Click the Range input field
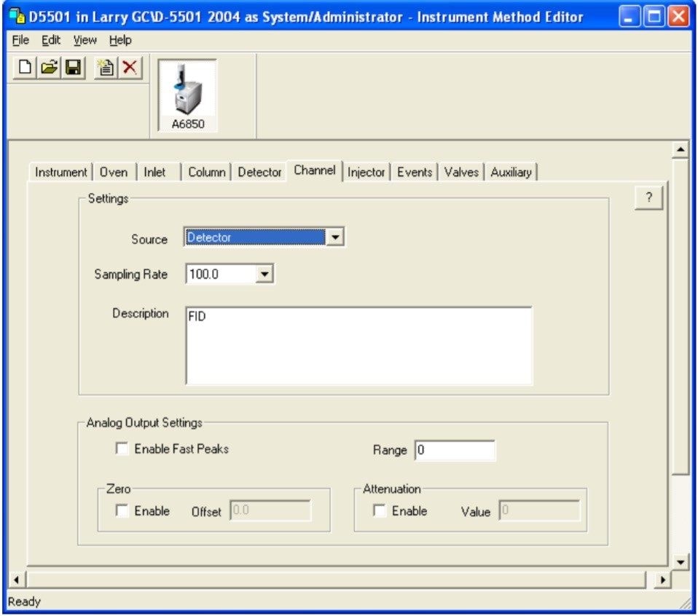Image resolution: width=698 pixels, height=616 pixels. (455, 450)
